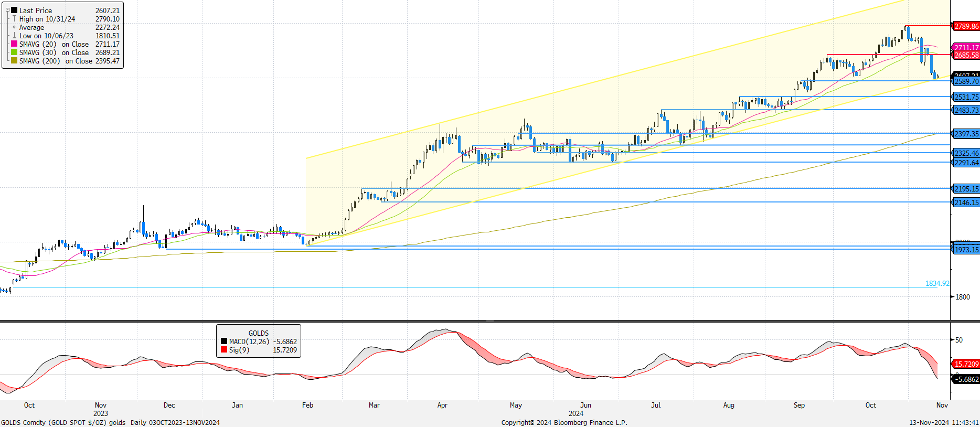Viewport: 980px width, 427px height.
Task: Click the red Sig(9) color swatch
Action: click(x=224, y=350)
